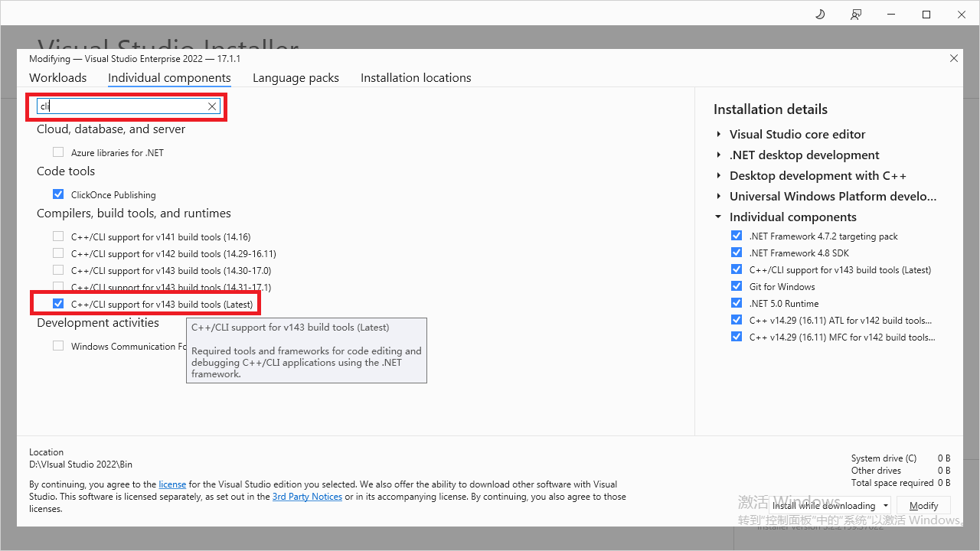Click the Modify button
Image resolution: width=980 pixels, height=551 pixels.
pyautogui.click(x=924, y=505)
